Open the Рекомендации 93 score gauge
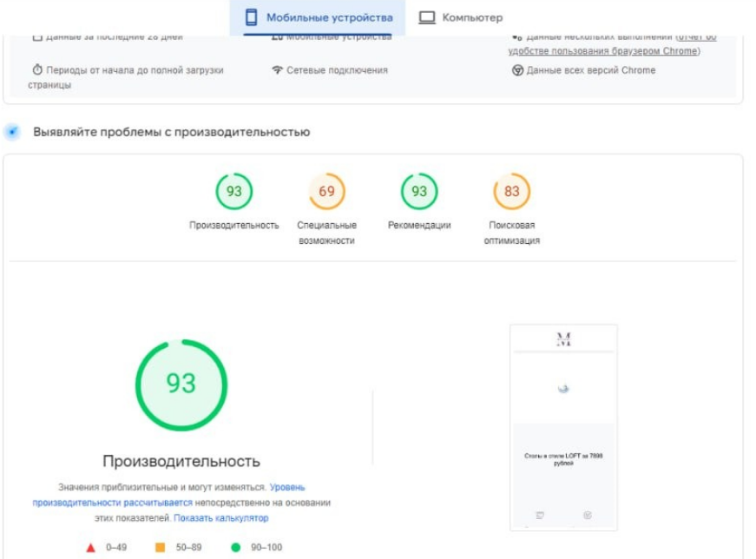This screenshot has height=559, width=756. [419, 192]
